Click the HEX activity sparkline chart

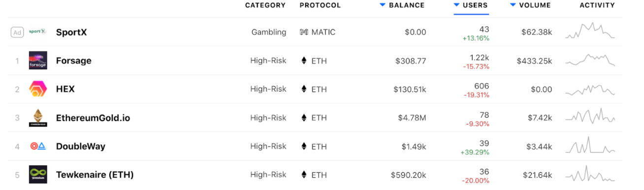point(590,90)
